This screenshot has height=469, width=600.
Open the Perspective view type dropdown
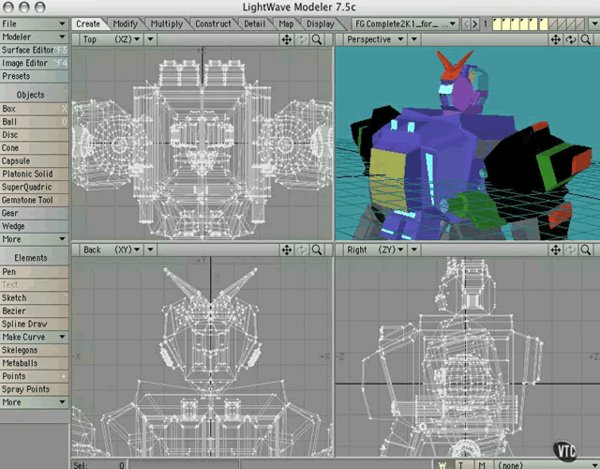(375, 39)
